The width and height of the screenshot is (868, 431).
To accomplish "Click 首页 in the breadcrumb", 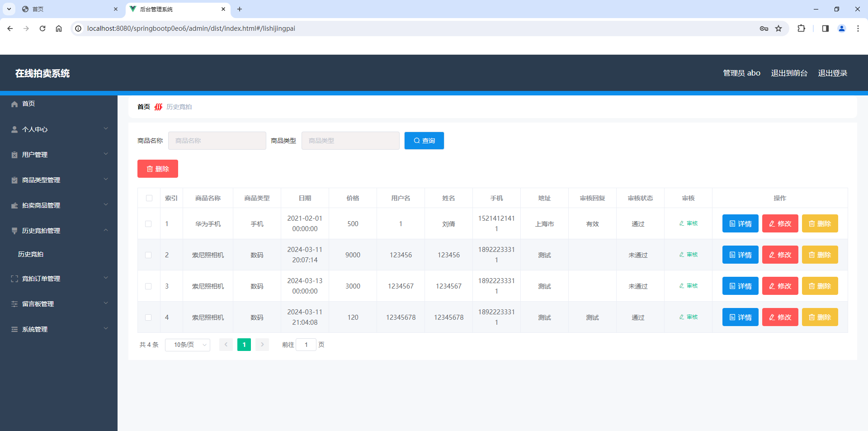I will pyautogui.click(x=144, y=107).
